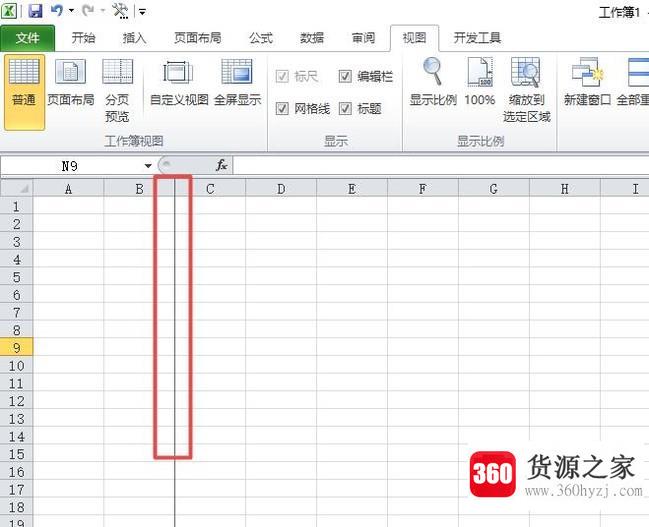
Task: Undo the last action
Action: point(57,10)
